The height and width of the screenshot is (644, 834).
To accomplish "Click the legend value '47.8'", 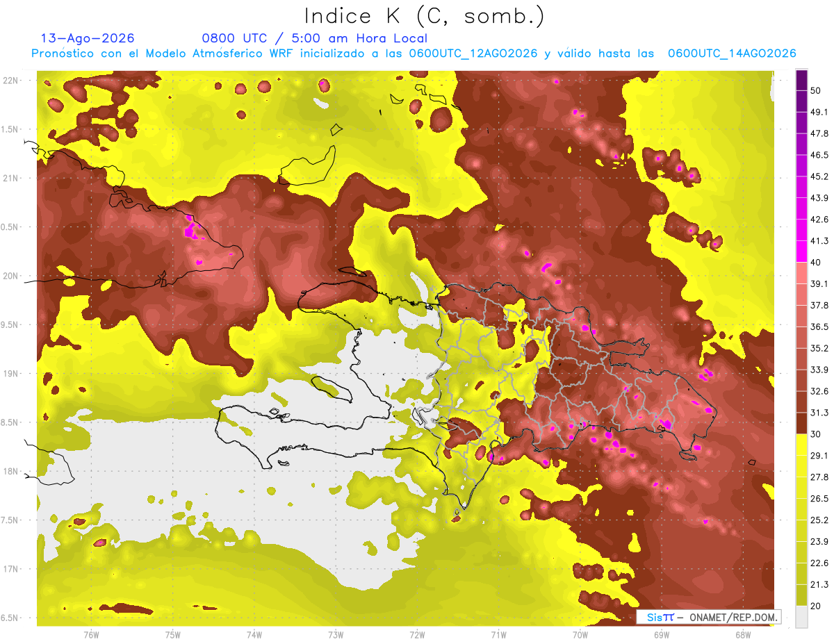I will click(x=819, y=134).
